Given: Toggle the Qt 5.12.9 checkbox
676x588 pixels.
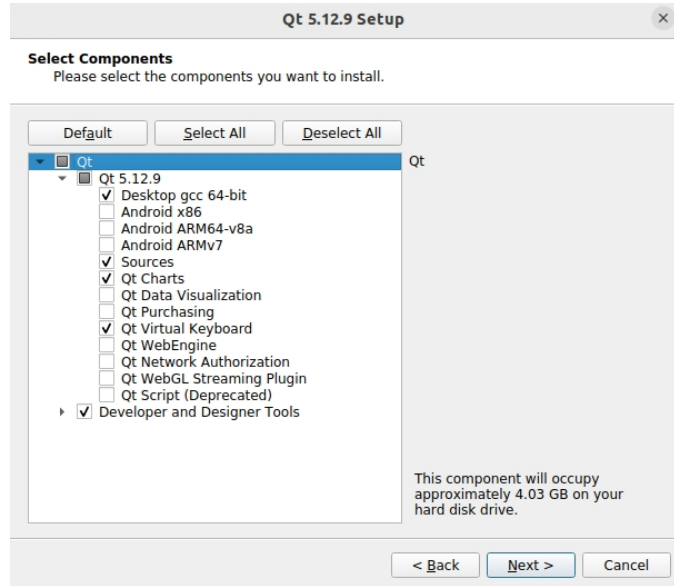Looking at the screenshot, I should point(84,178).
